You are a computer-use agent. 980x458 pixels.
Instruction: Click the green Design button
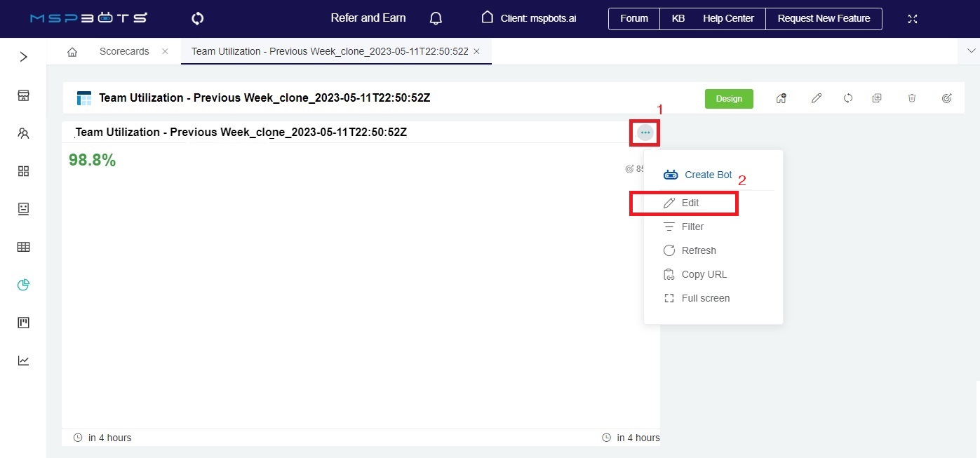(729, 99)
